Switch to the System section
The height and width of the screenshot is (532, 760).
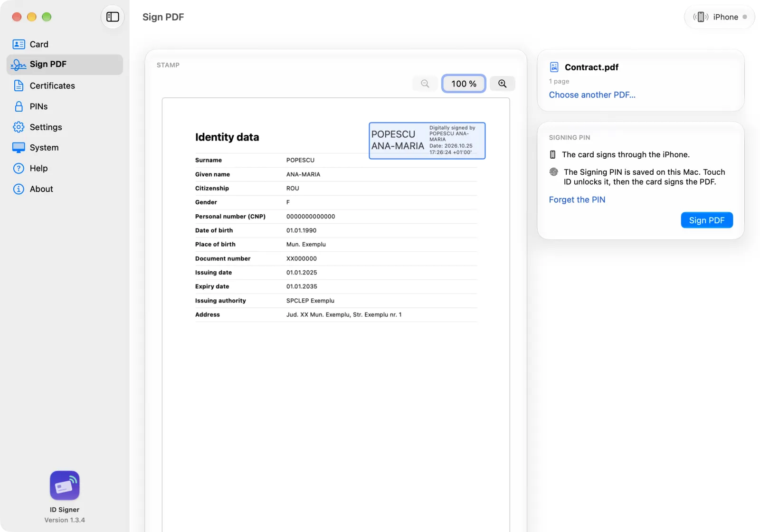coord(65,148)
